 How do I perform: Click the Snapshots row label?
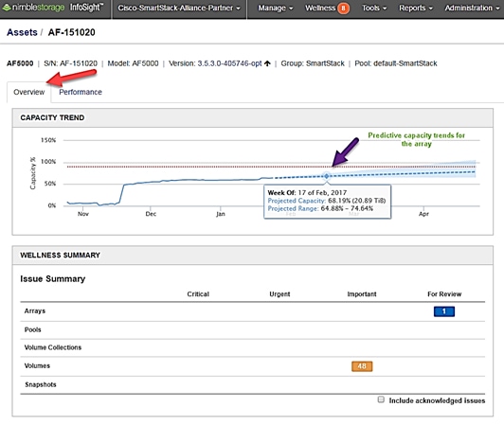pyautogui.click(x=41, y=385)
